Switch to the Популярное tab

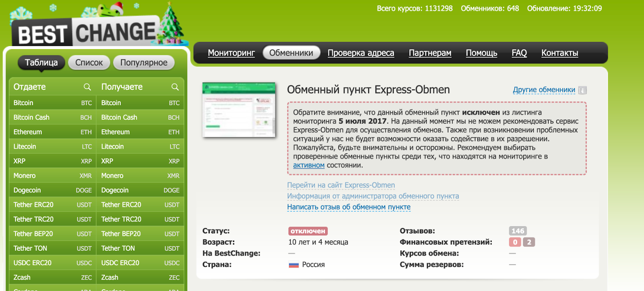[x=144, y=62]
